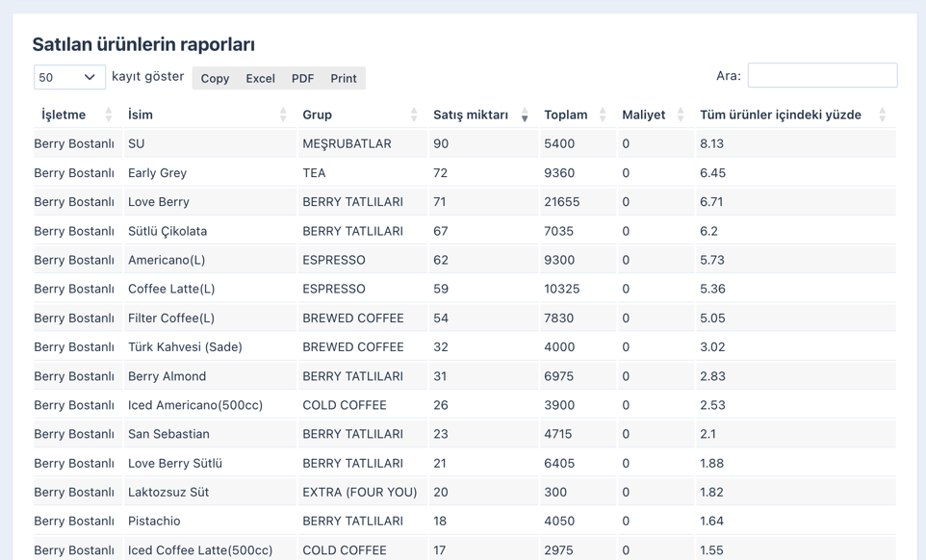Click the Pistachio product cell

click(154, 521)
